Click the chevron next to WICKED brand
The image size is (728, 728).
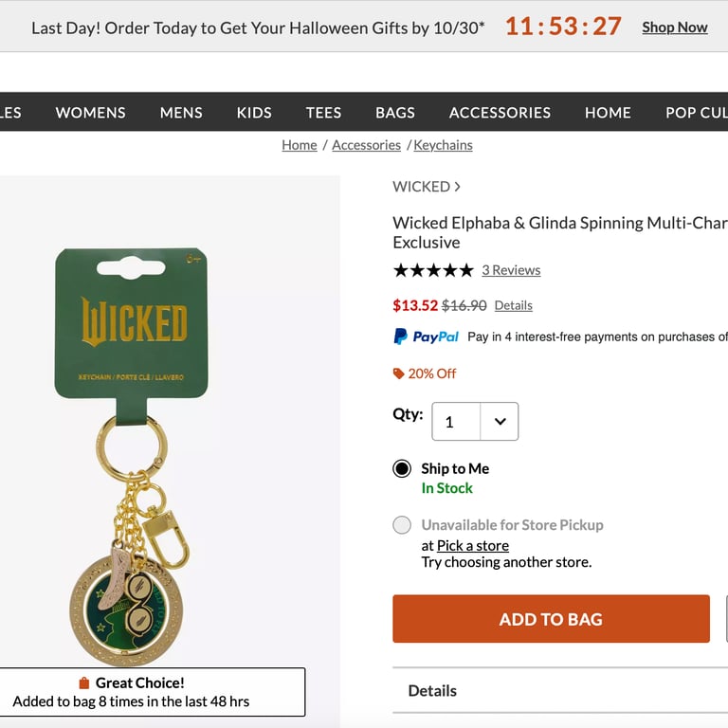[457, 187]
